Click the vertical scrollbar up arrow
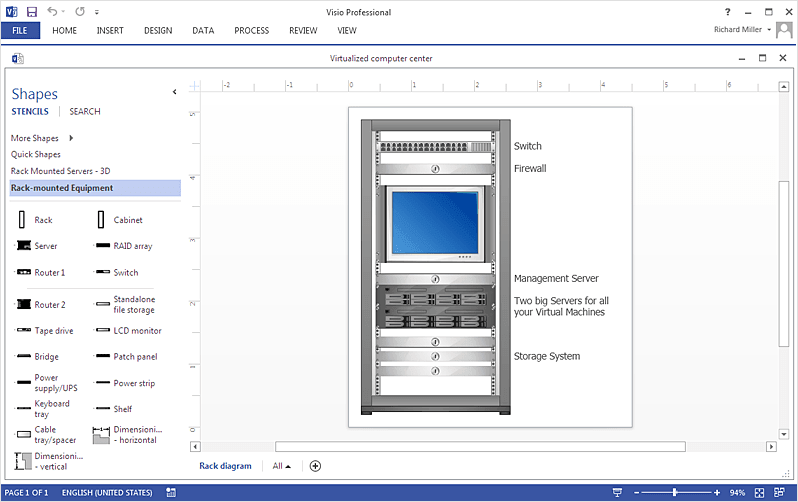 pyautogui.click(x=784, y=87)
